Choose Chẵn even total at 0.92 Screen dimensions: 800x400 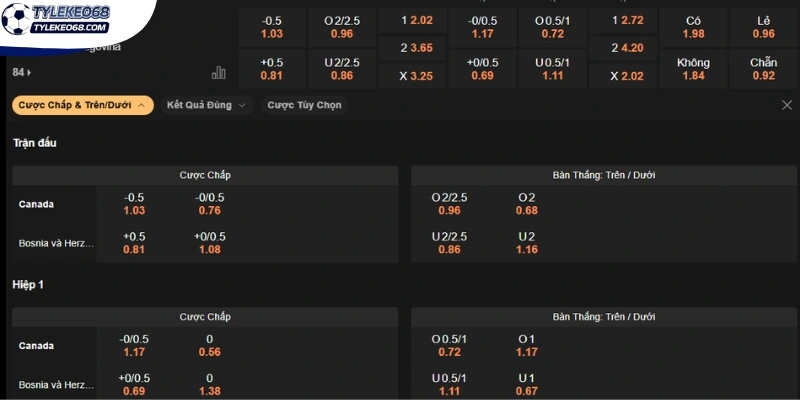pyautogui.click(x=764, y=69)
